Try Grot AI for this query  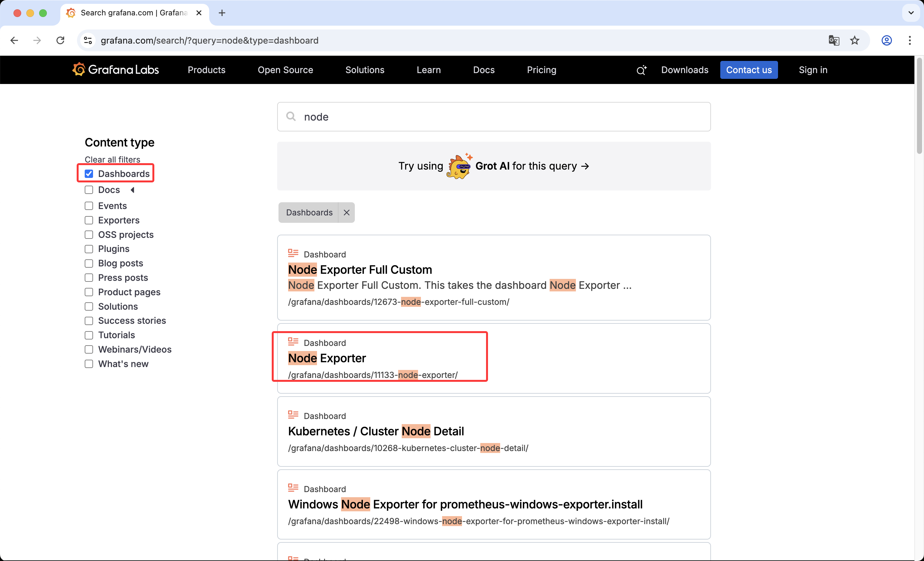pyautogui.click(x=493, y=166)
